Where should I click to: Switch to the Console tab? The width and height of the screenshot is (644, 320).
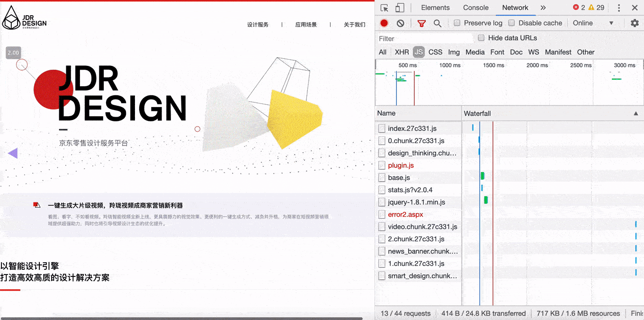475,8
